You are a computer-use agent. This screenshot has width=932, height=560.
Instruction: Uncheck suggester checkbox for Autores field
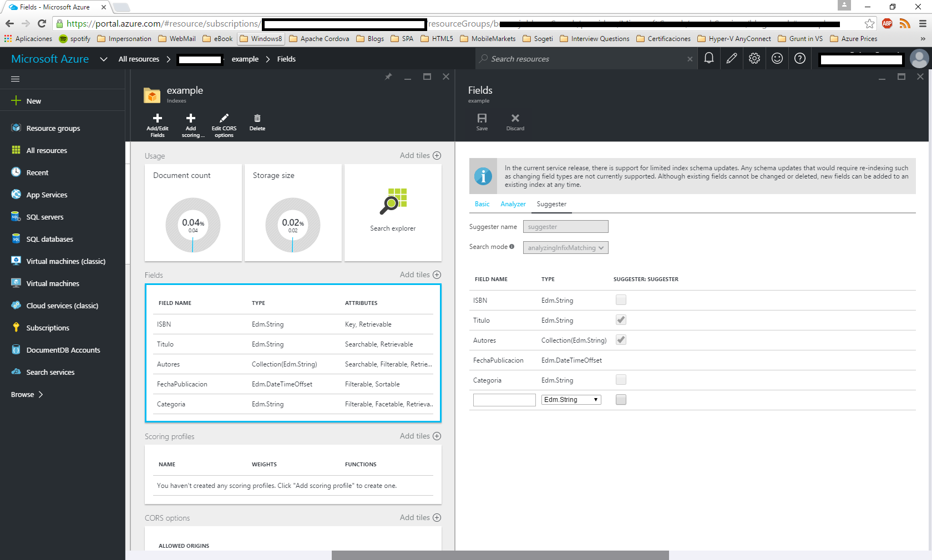pyautogui.click(x=621, y=339)
